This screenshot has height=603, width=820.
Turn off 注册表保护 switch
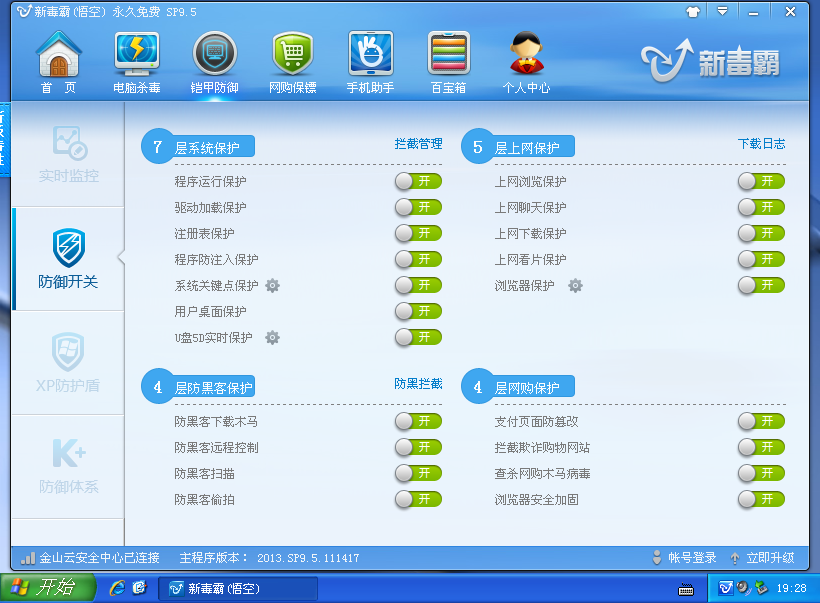pos(418,233)
